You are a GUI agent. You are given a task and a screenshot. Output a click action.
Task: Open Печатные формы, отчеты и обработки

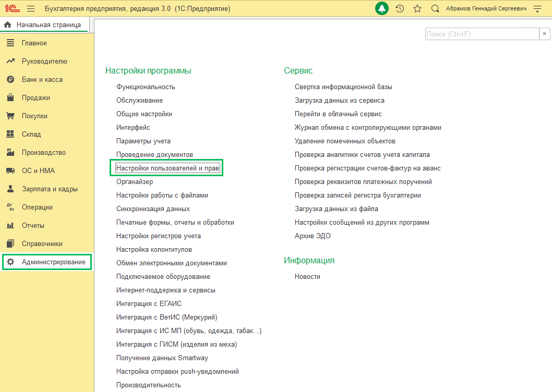175,223
